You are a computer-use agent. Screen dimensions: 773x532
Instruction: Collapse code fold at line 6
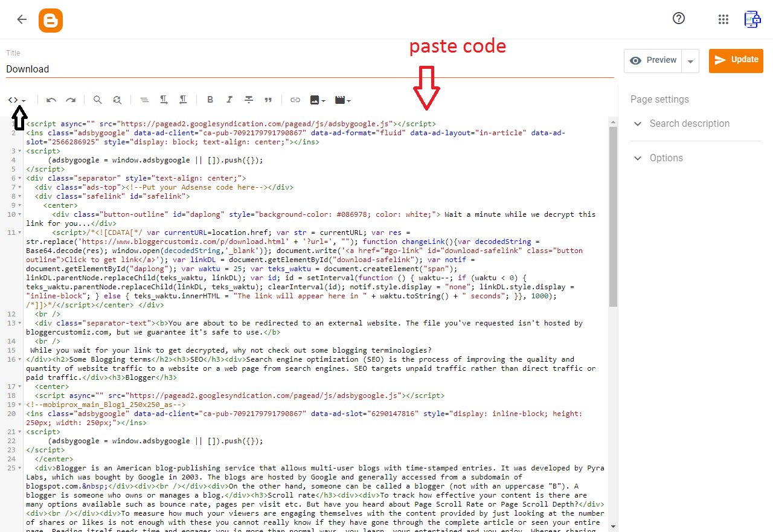tap(21, 178)
